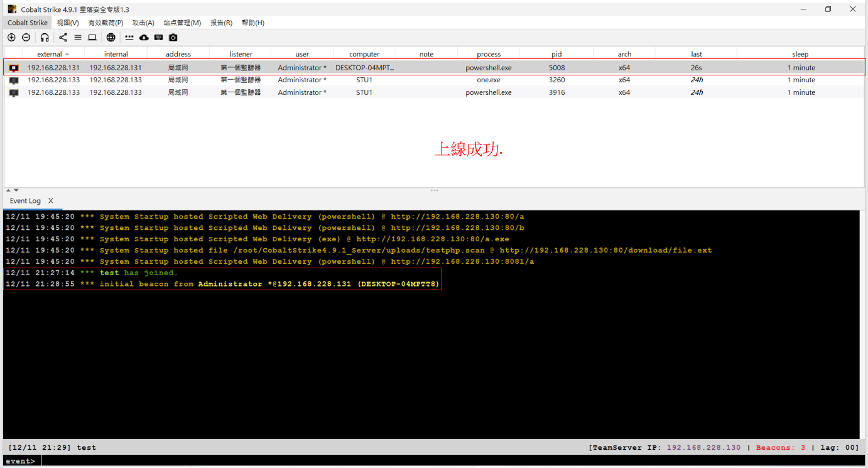Open the 视图(V) menu
Image resolution: width=868 pixels, height=468 pixels.
pos(68,23)
